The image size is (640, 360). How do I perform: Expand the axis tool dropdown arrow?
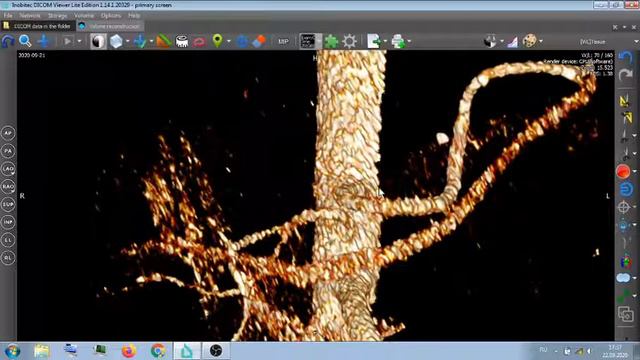[x=151, y=41]
